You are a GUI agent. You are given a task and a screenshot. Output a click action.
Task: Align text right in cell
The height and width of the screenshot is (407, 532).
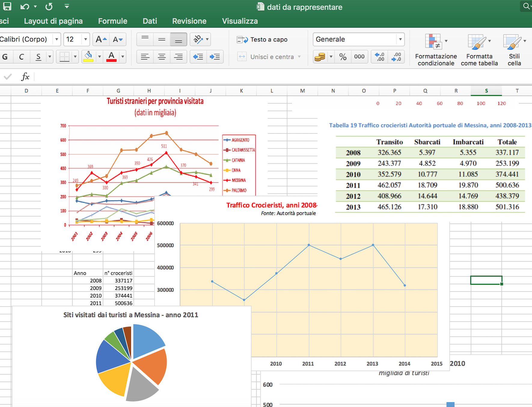click(179, 57)
